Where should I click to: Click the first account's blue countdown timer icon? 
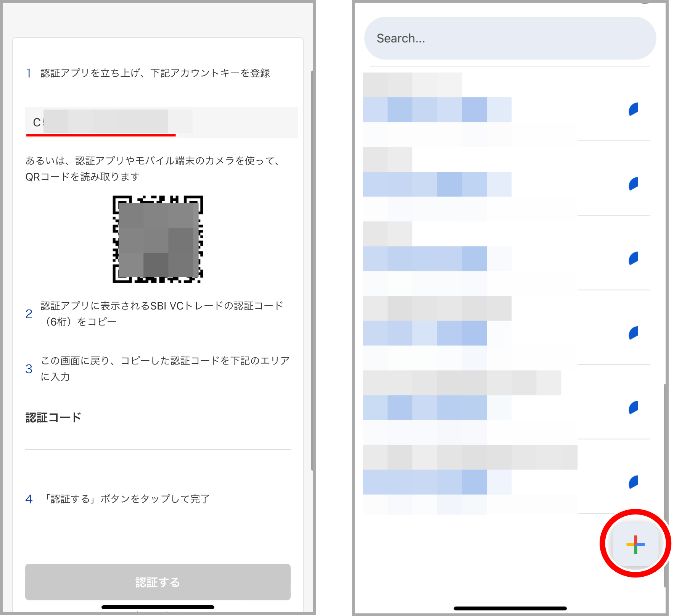(x=633, y=110)
